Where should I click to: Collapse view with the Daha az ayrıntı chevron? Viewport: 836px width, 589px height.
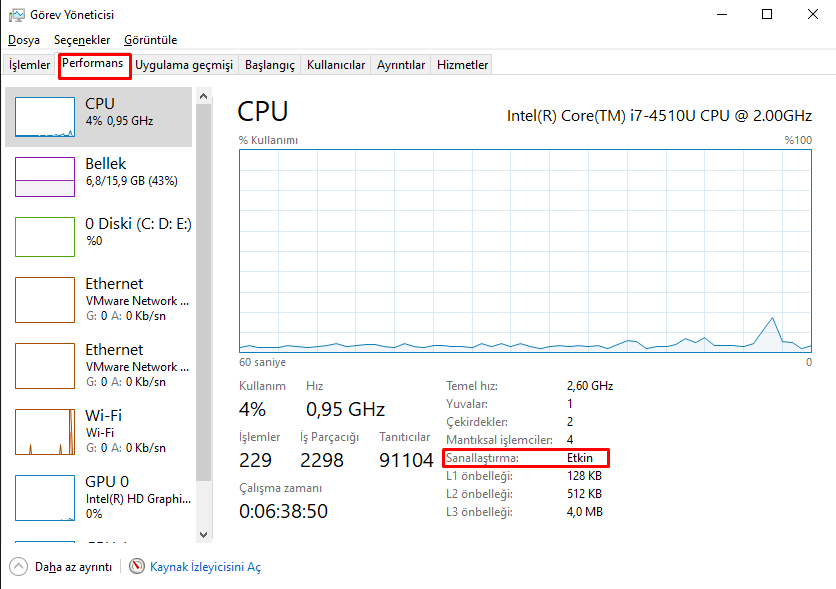(x=19, y=567)
